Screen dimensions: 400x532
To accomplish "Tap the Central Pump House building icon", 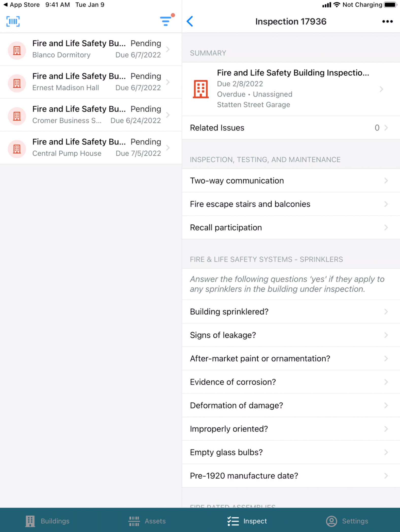I will click(17, 149).
